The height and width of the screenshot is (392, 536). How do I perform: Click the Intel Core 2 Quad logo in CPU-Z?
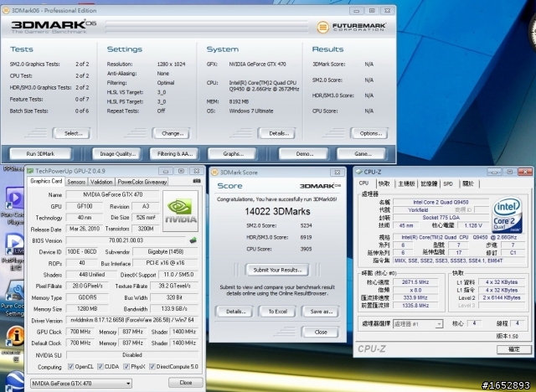(507, 214)
